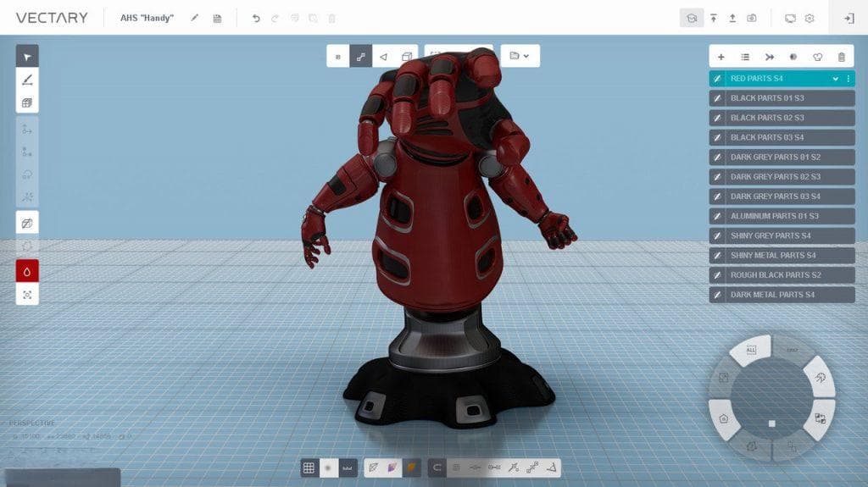
Task: Click the swap views segment on wheel
Action: [821, 419]
